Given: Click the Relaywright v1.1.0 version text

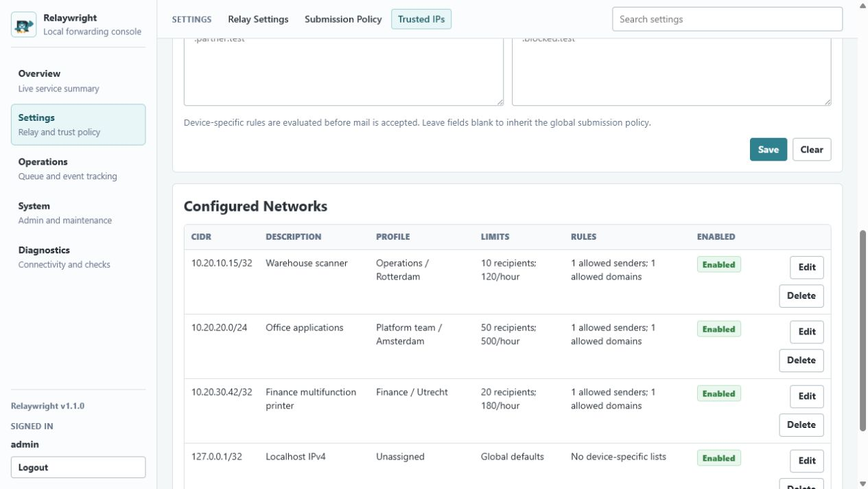Looking at the screenshot, I should [x=47, y=406].
